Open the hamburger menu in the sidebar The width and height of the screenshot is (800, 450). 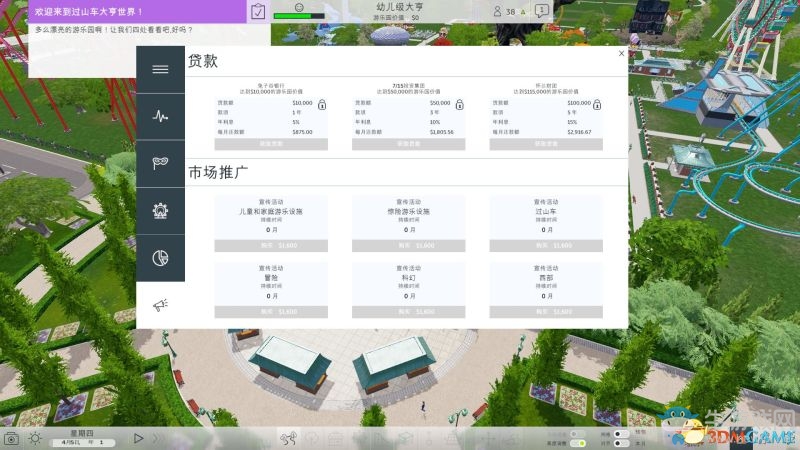(160, 69)
